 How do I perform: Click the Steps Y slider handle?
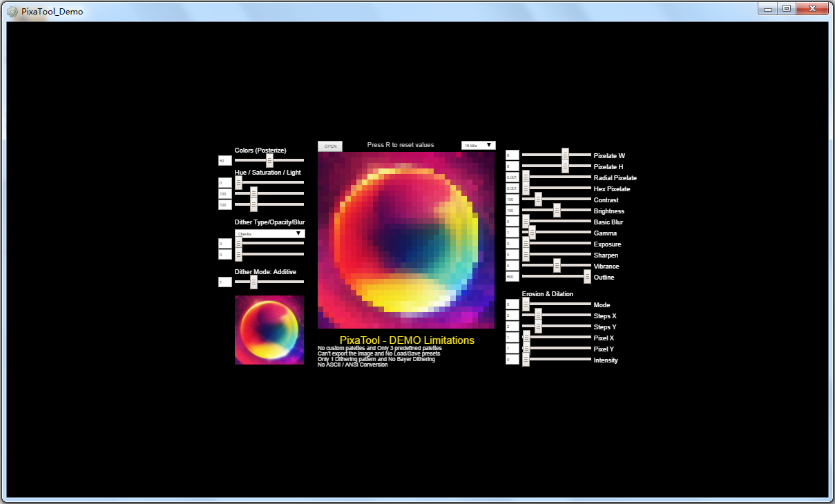[538, 327]
